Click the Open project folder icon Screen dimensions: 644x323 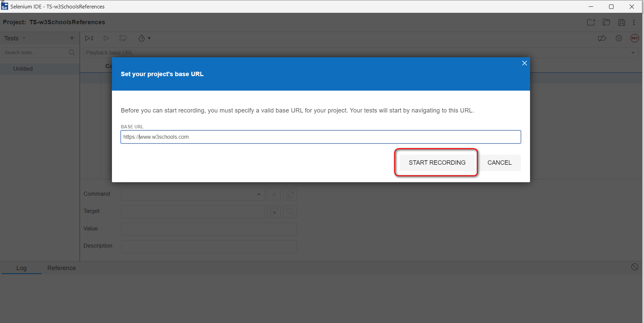coord(606,22)
